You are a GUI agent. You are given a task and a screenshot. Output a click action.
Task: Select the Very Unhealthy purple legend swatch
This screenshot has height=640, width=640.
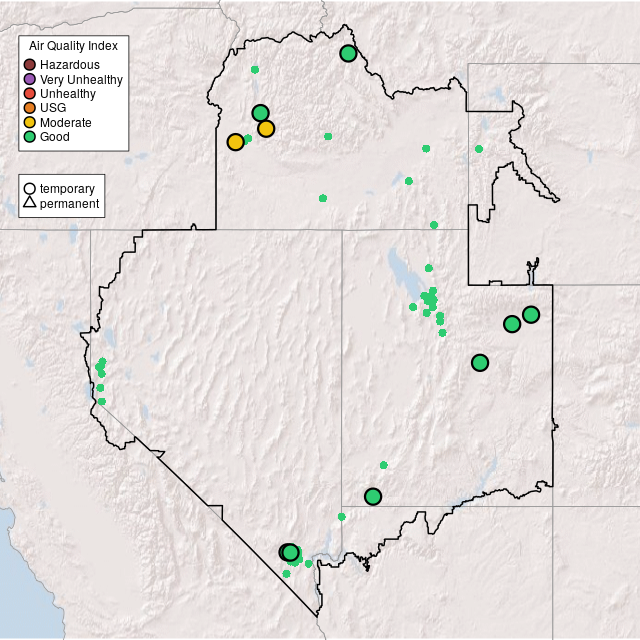point(30,79)
